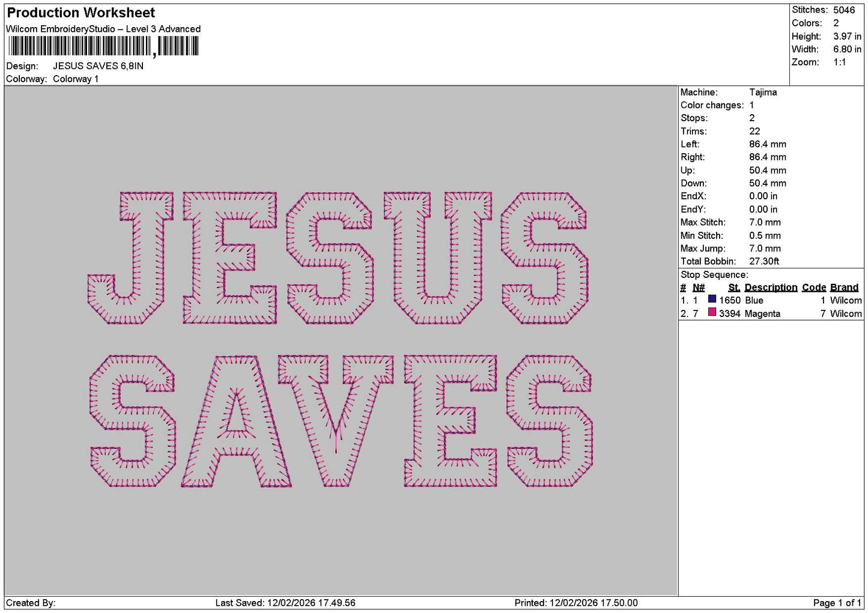Select the Up value 50.4 mm
The width and height of the screenshot is (868, 613).
point(768,171)
